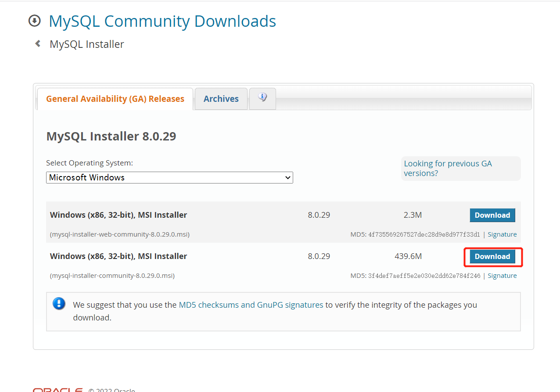Click the download circle icon beside page title

[34, 21]
